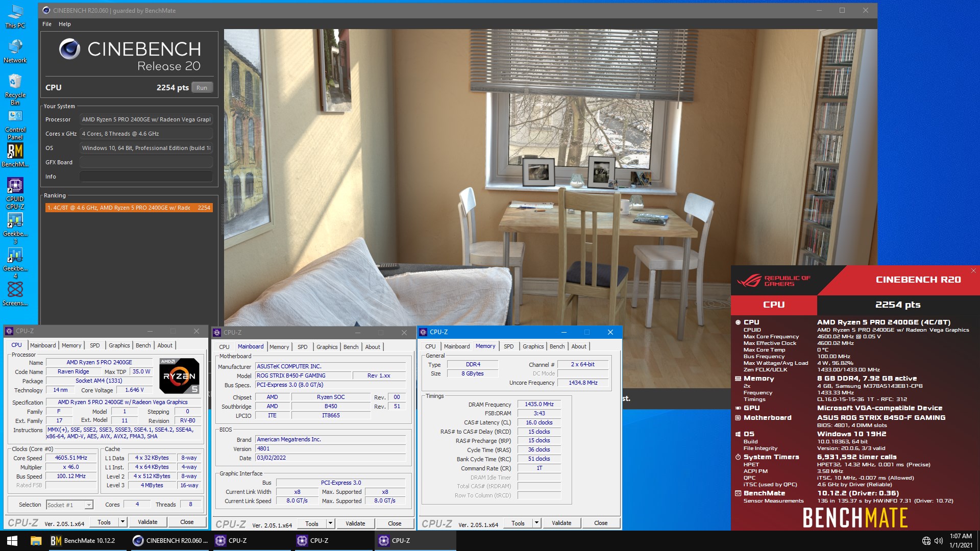980x551 pixels.
Task: Click Close button in middle CPU-Z window
Action: click(395, 523)
